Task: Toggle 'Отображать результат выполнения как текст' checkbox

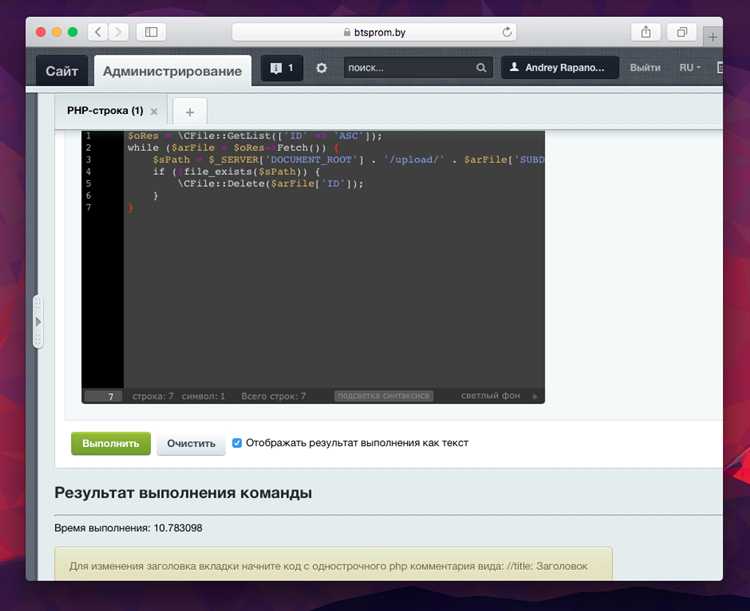Action: [237, 443]
